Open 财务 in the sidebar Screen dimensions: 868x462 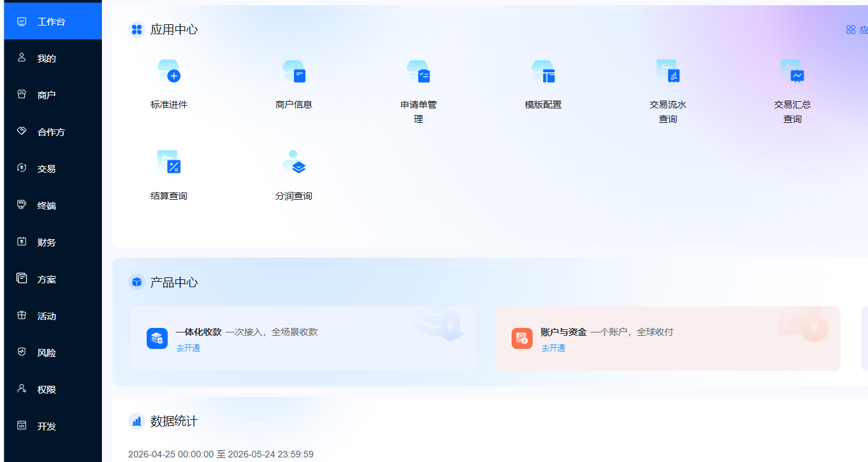coord(53,242)
